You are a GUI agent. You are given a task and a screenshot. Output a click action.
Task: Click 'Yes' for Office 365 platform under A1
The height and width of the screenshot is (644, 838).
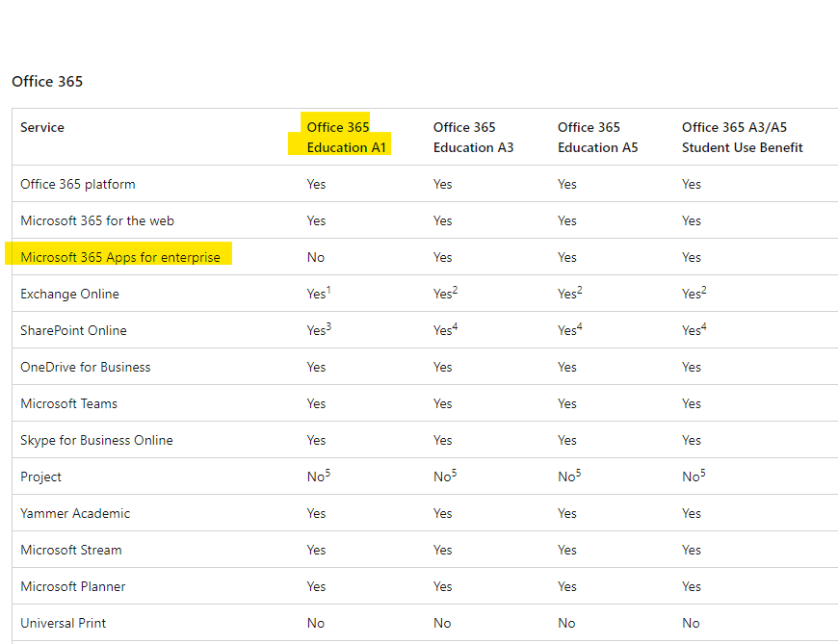tap(316, 184)
